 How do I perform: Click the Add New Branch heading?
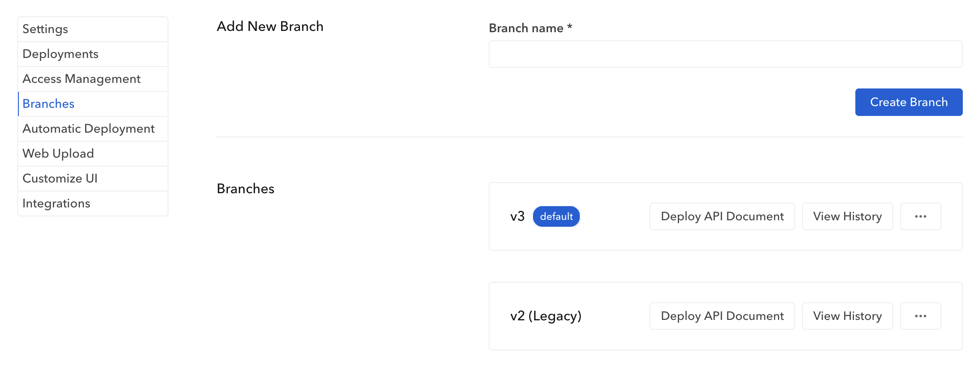[270, 27]
